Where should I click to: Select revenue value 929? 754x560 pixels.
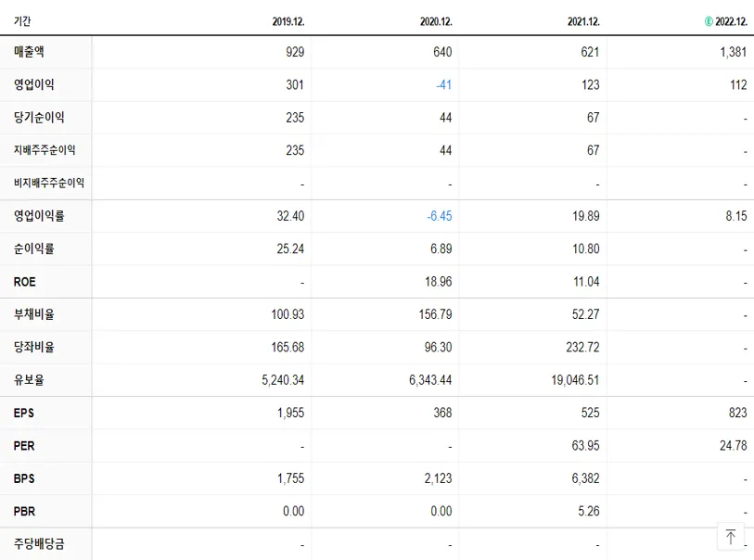(295, 52)
